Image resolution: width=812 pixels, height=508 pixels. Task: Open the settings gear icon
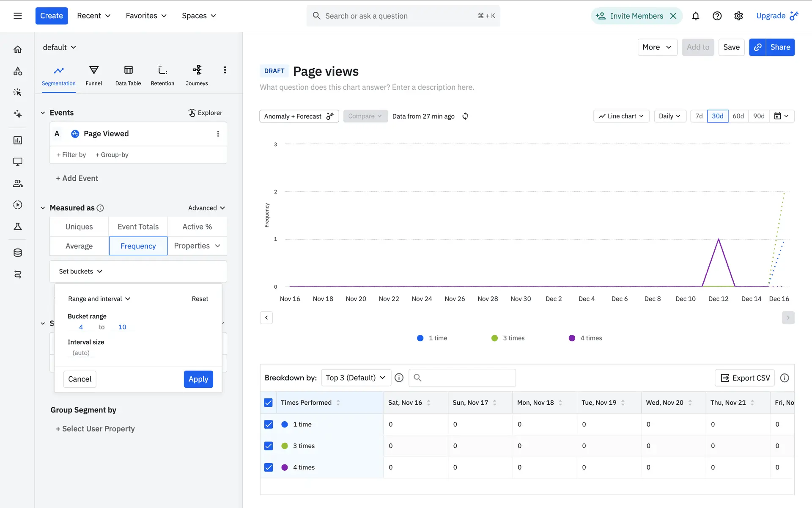click(x=738, y=16)
